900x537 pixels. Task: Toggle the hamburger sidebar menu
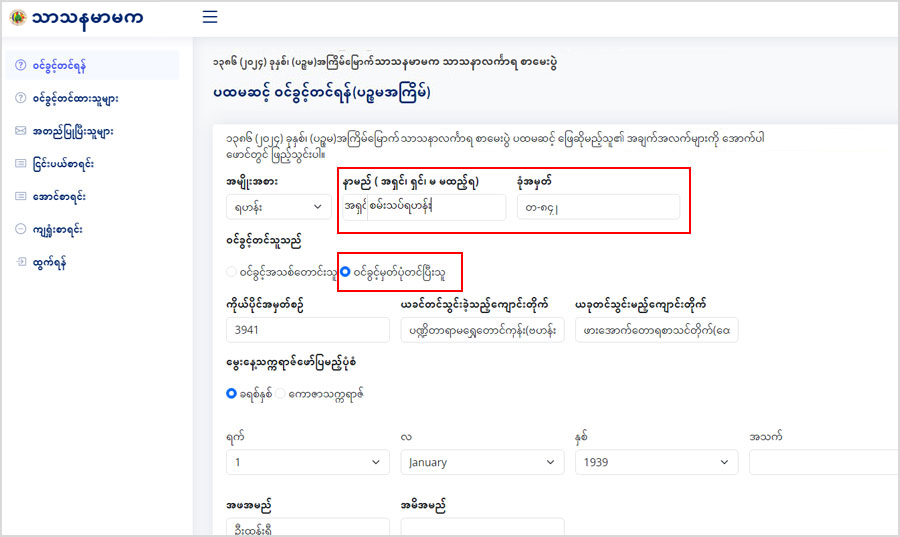point(210,17)
